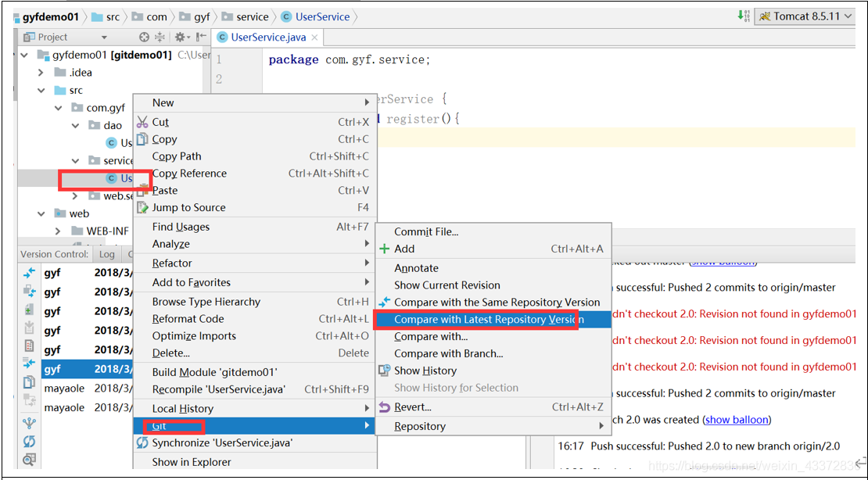The height and width of the screenshot is (480, 868).
Task: Click the scroll-from-source target icon
Action: pyautogui.click(x=144, y=37)
